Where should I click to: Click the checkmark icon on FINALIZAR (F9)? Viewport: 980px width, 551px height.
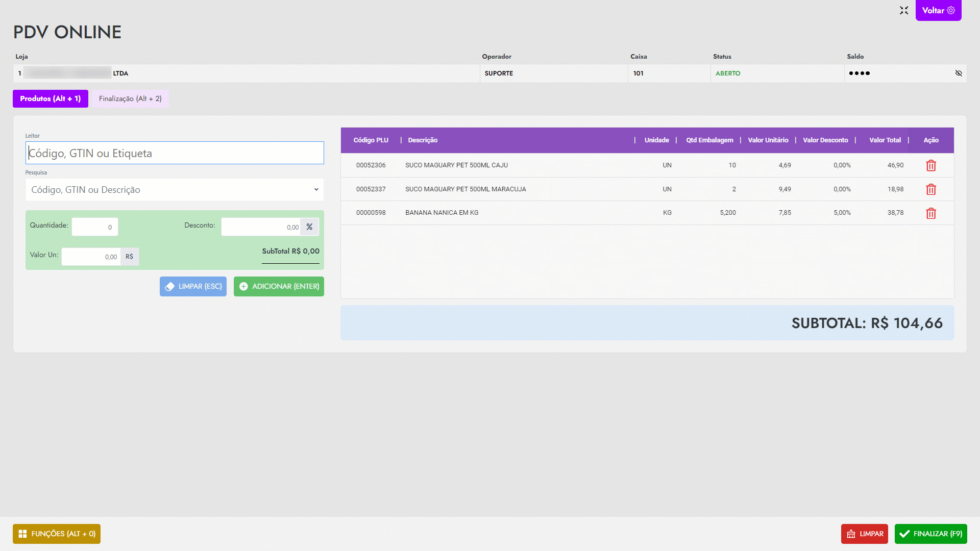(x=904, y=534)
